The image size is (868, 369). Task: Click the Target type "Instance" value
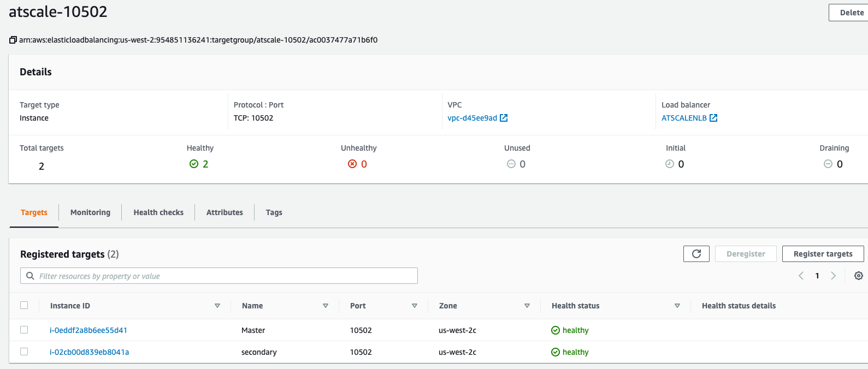coord(34,118)
